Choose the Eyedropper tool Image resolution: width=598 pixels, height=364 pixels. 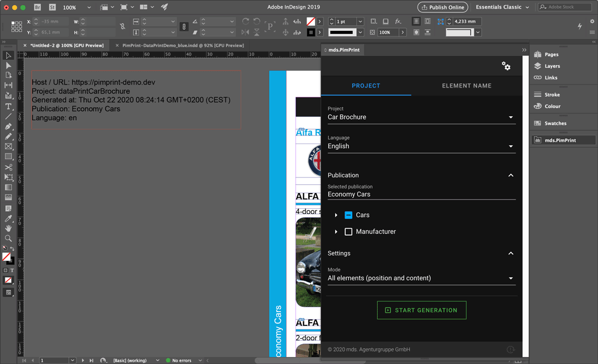[x=8, y=218]
